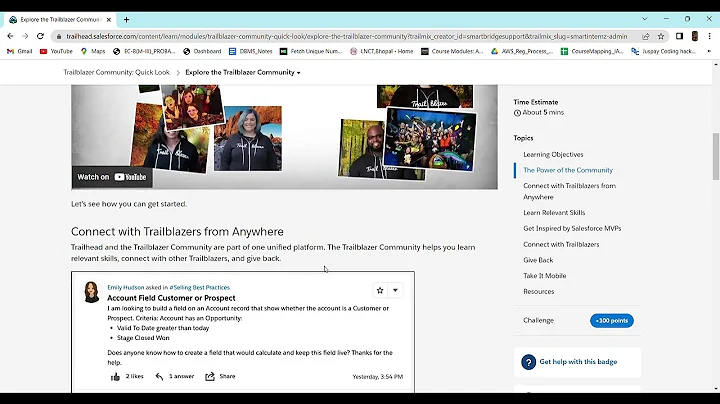Jump to Connect with Trailblazers topic
Screen dimensions: 720x404
coord(561,245)
